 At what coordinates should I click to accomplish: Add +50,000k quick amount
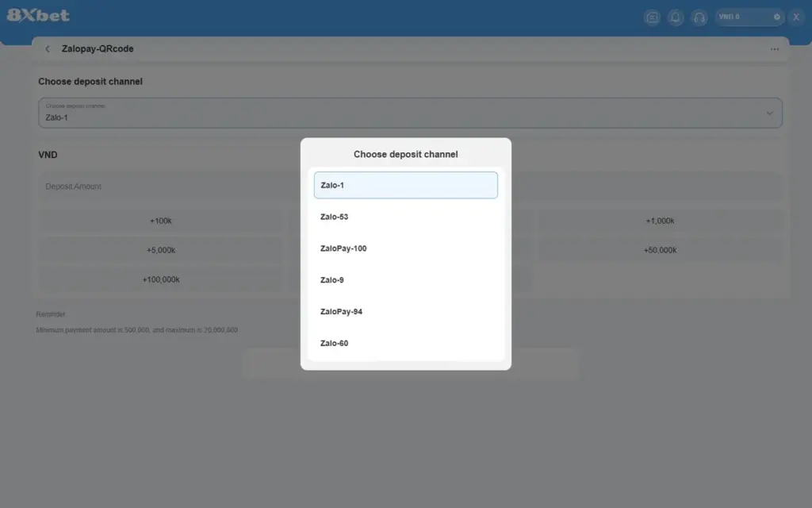660,250
